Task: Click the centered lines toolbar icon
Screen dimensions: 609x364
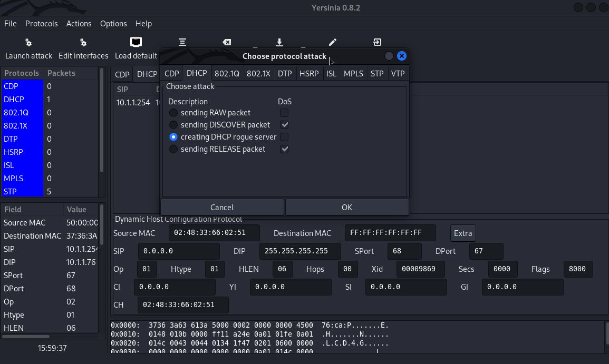Action: coord(182,42)
